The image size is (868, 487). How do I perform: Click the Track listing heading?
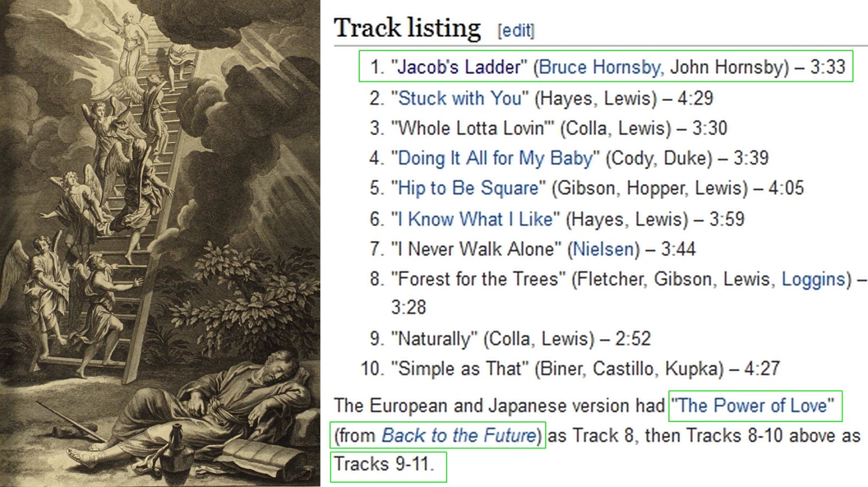pos(407,28)
